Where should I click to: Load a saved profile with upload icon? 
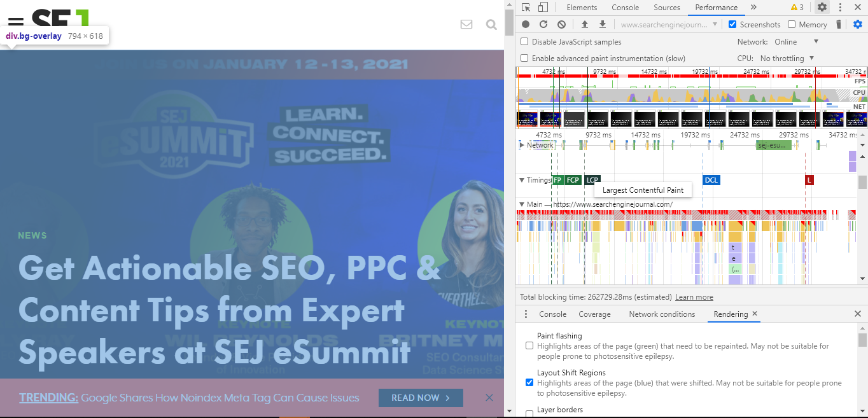[x=585, y=24]
